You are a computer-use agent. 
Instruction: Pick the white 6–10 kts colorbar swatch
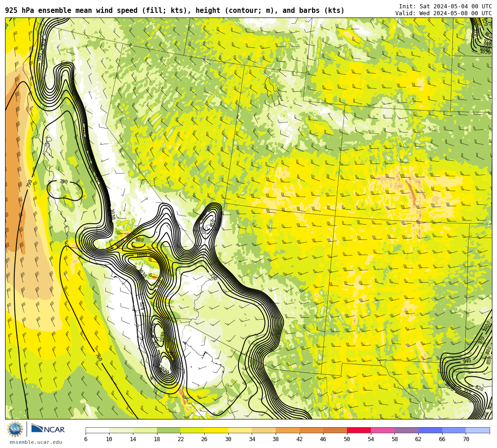97,430
